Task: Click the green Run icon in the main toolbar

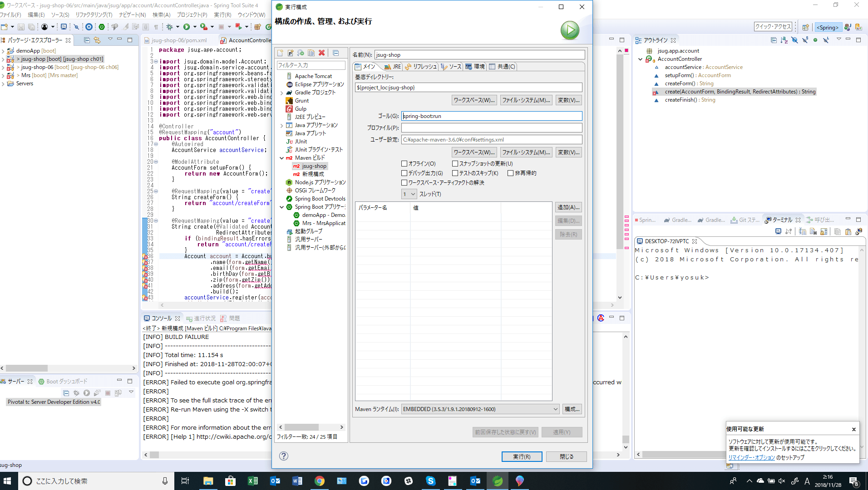Action: tap(187, 27)
